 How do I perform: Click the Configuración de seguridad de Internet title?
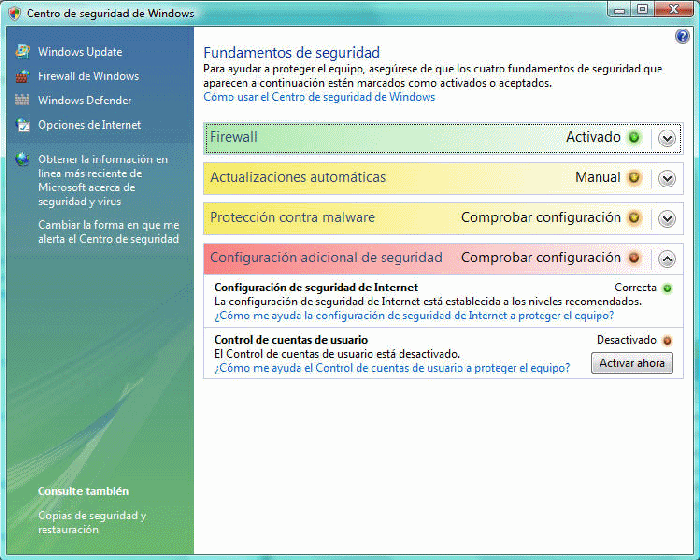(316, 287)
